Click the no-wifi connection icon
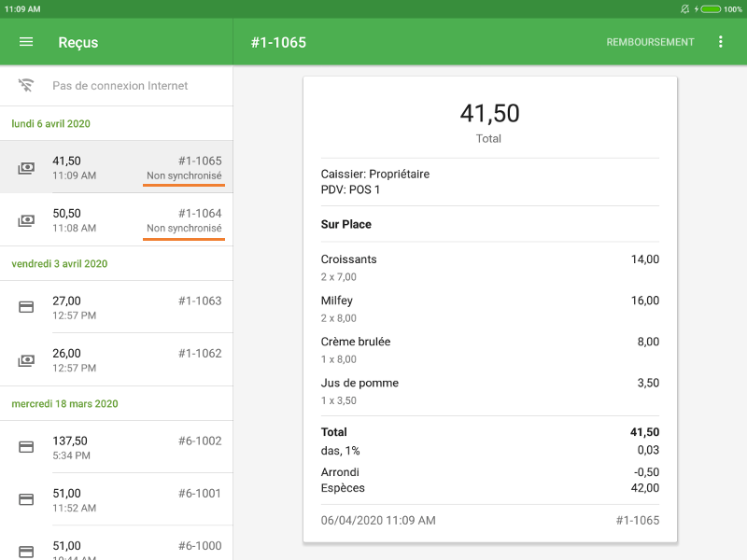This screenshot has width=747, height=560. (x=26, y=86)
